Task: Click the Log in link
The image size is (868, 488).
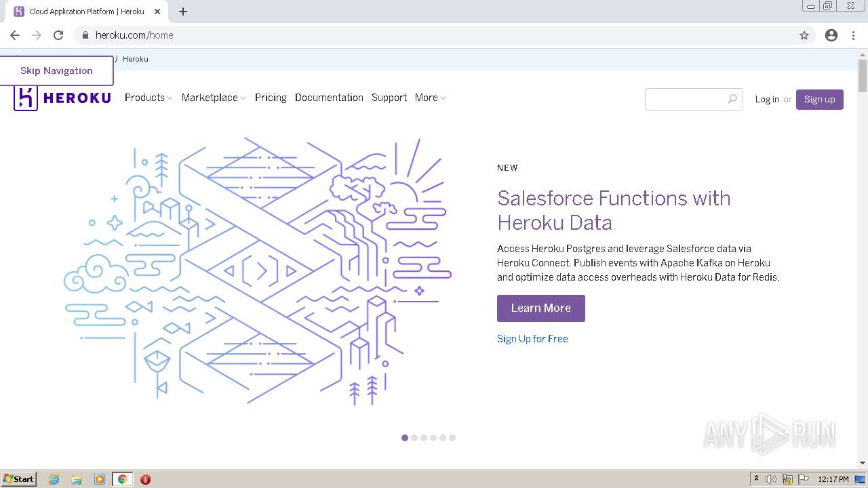Action: (768, 99)
